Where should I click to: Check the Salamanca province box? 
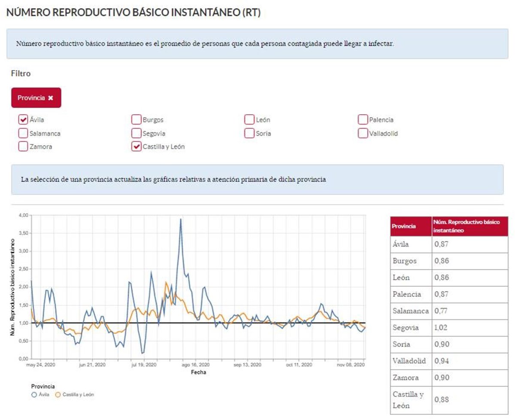click(23, 133)
